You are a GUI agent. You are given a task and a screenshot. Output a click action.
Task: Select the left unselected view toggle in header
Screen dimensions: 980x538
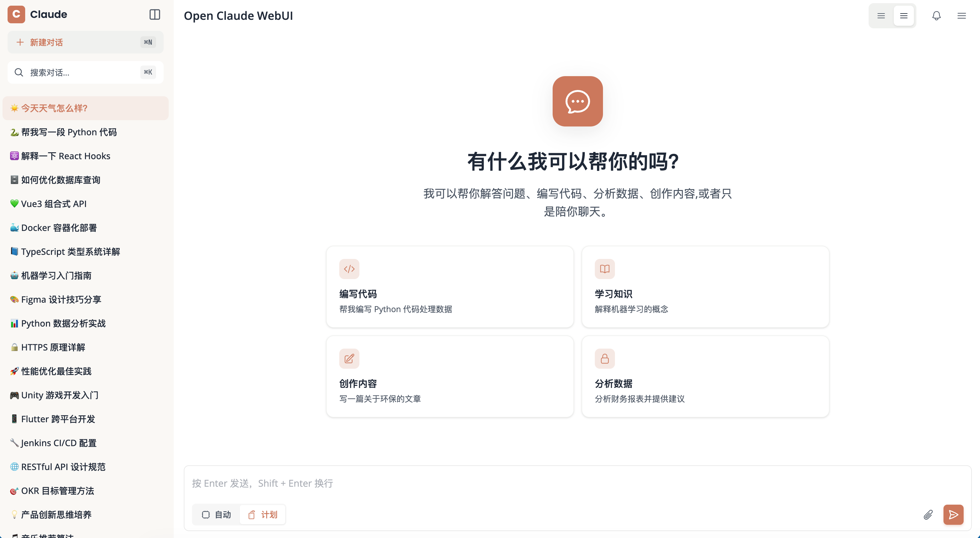point(881,16)
